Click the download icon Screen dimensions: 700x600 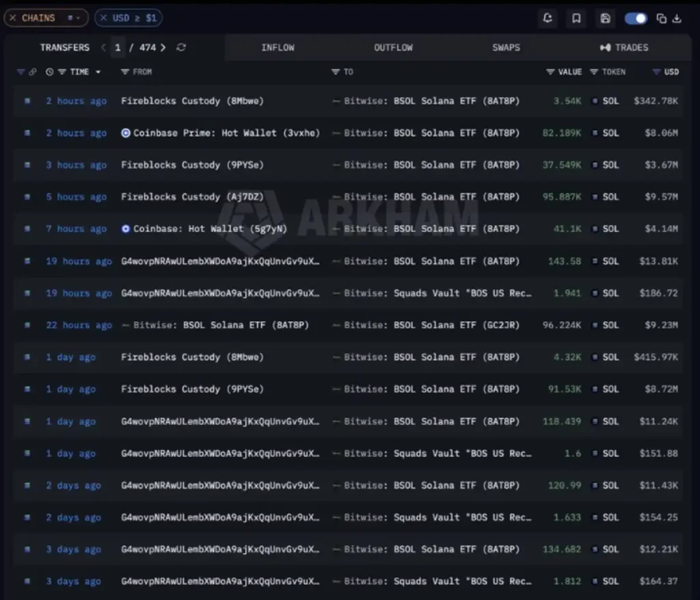click(x=677, y=18)
